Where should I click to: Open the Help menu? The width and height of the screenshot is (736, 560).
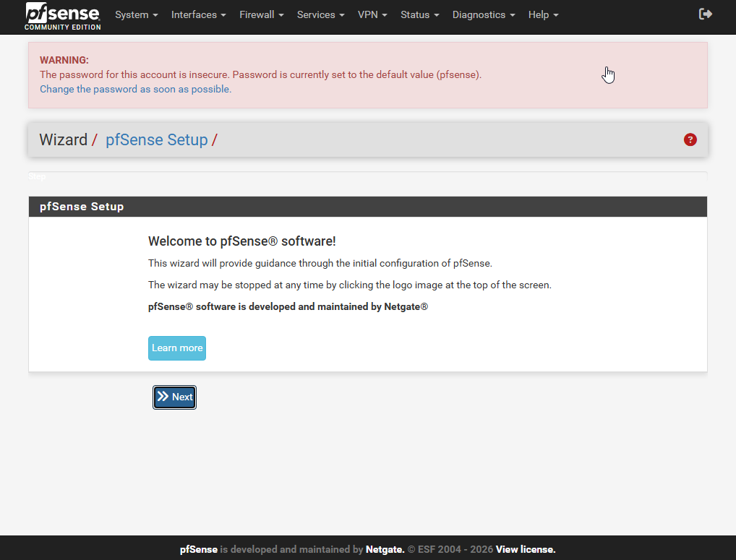coord(543,14)
